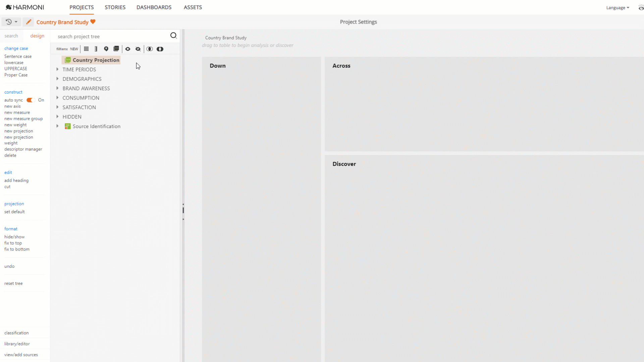Open the DASHBOARDS menu
Viewport: 644px width, 362px height.
(154, 7)
